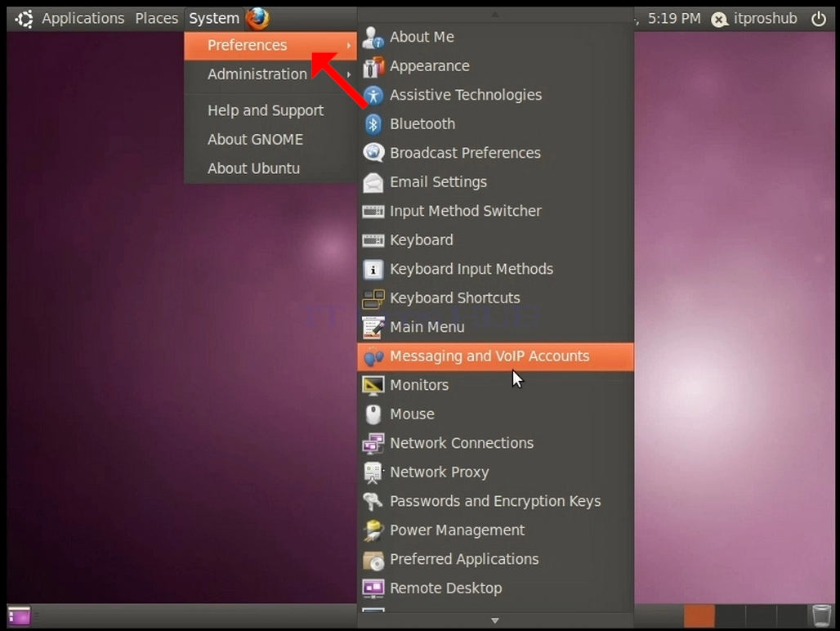This screenshot has height=631, width=840.
Task: Click the power shutdown icon in the top panel
Action: 818,19
